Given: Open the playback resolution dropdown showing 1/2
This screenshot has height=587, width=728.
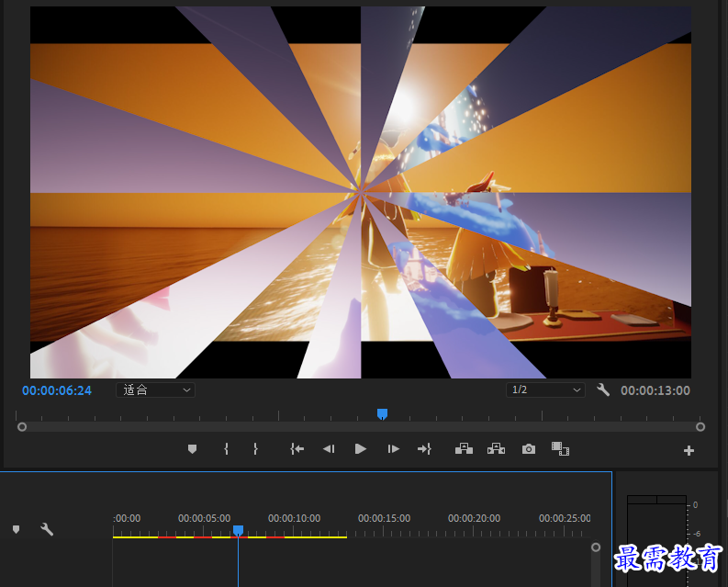Looking at the screenshot, I should tap(545, 389).
